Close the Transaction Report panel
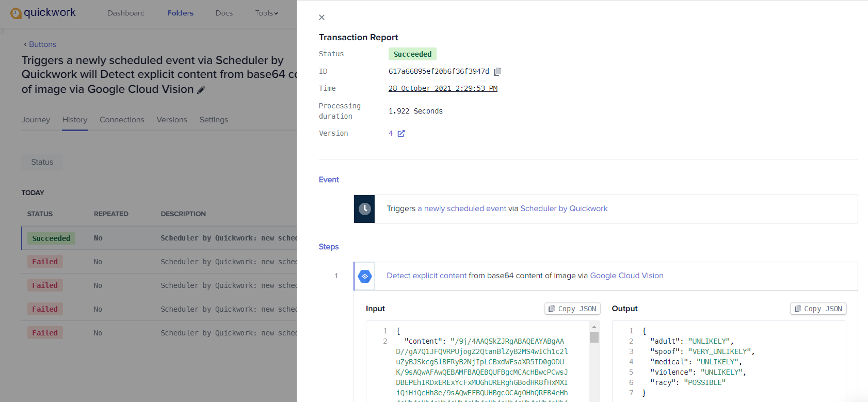868x402 pixels. (322, 18)
